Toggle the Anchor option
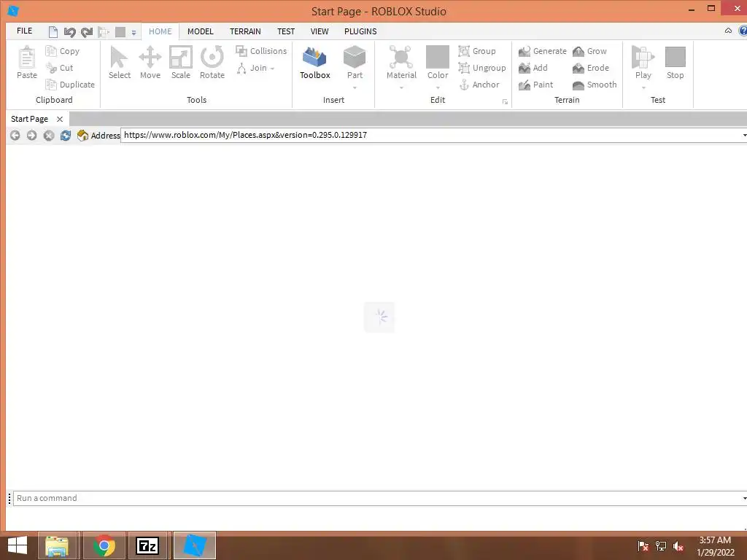747x560 pixels. pyautogui.click(x=479, y=85)
